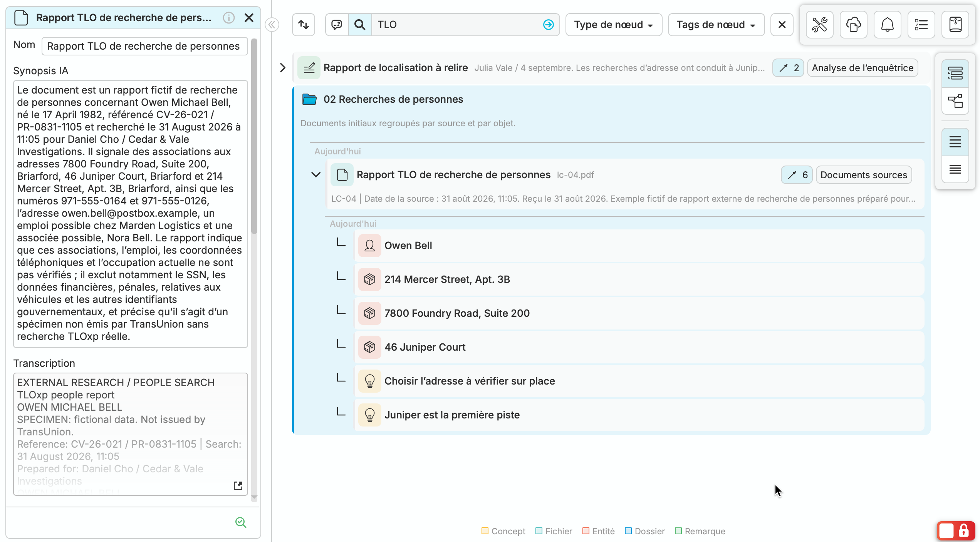Select the 214 Mercer Street, Apt. 3B row

[x=639, y=279]
